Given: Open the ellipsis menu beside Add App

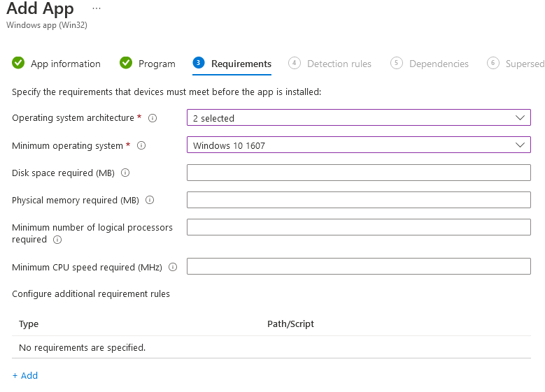Looking at the screenshot, I should tap(97, 8).
